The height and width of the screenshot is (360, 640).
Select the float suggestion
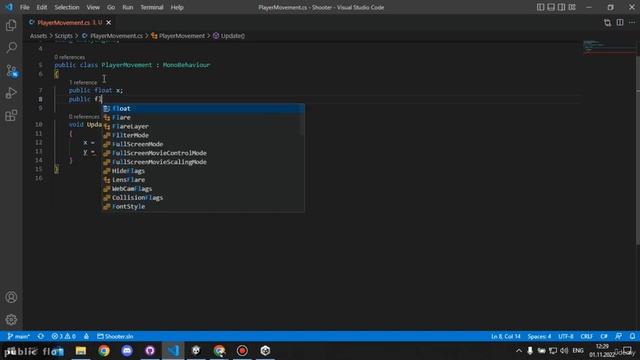pyautogui.click(x=203, y=109)
